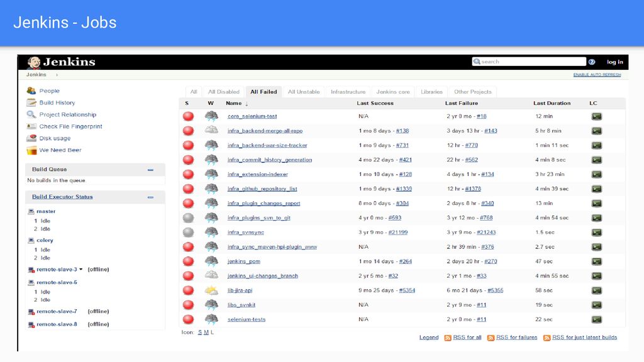The width and height of the screenshot is (644, 362).
Task: Click the Jenkins butler logo
Action: click(x=34, y=62)
